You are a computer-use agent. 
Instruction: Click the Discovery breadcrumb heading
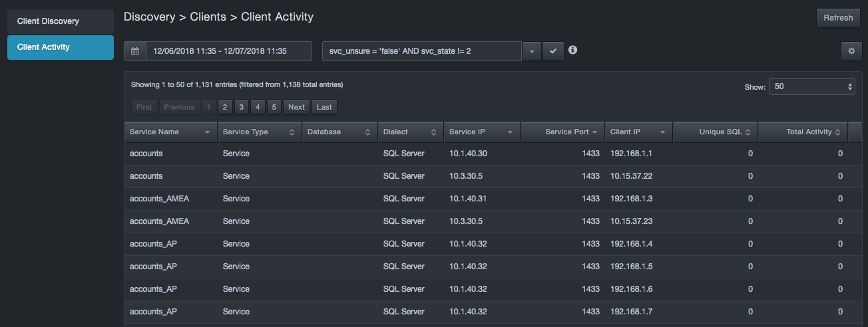pos(150,17)
